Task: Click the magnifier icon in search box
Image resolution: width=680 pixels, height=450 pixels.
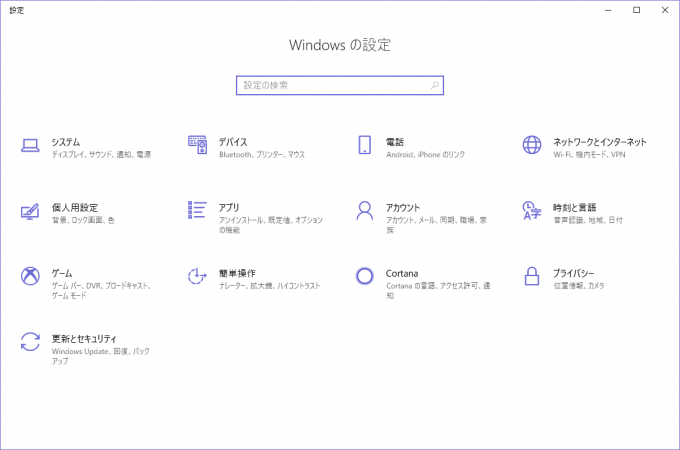Action: tap(435, 85)
